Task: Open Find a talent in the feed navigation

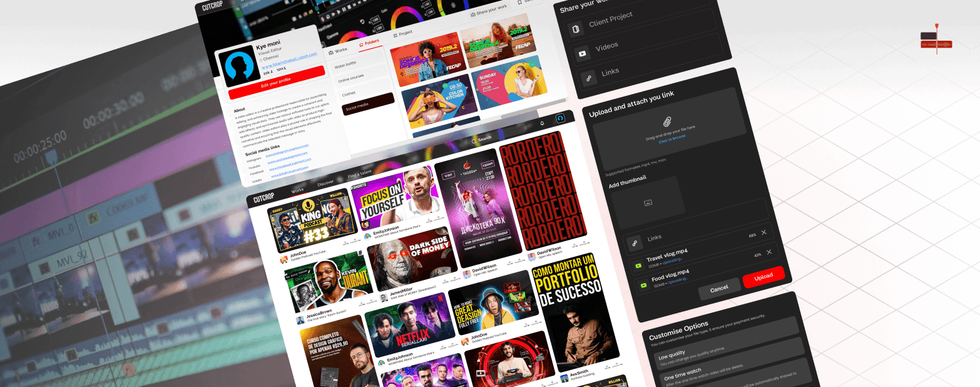Action: 360,174
